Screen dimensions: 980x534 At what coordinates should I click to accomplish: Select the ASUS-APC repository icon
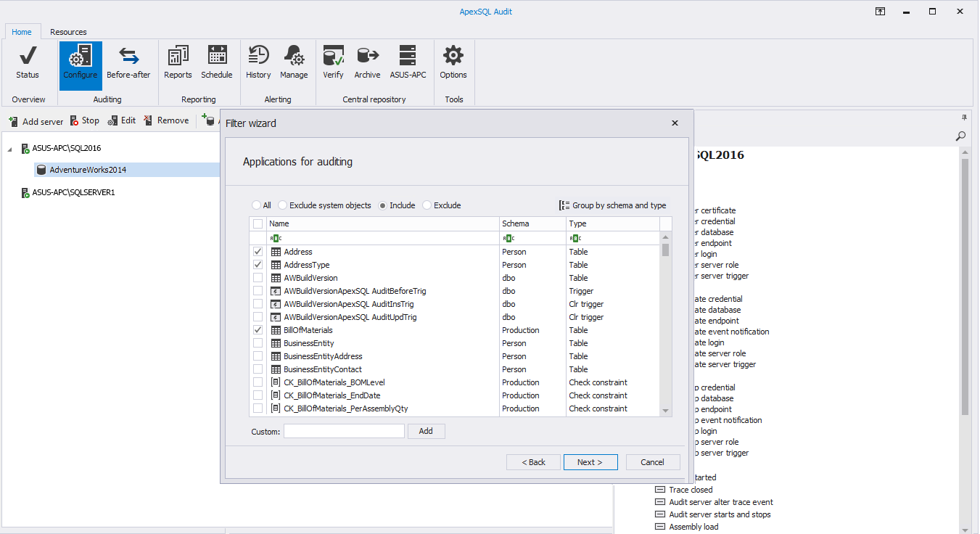pos(408,62)
